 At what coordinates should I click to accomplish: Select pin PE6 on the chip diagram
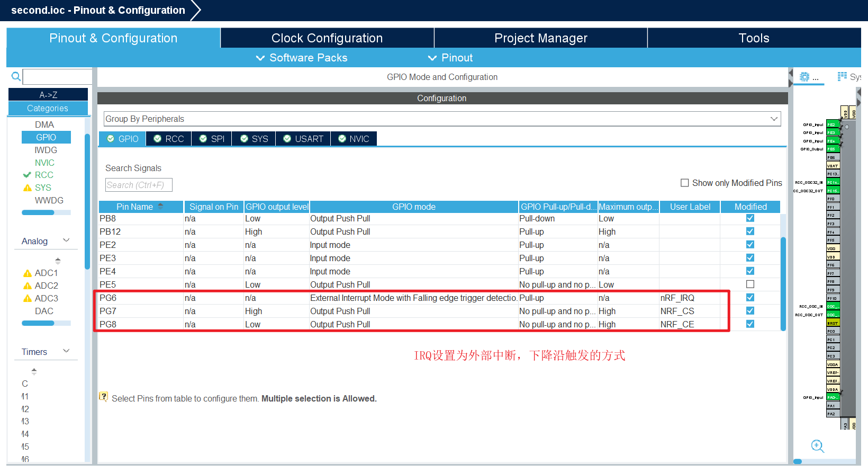point(833,157)
